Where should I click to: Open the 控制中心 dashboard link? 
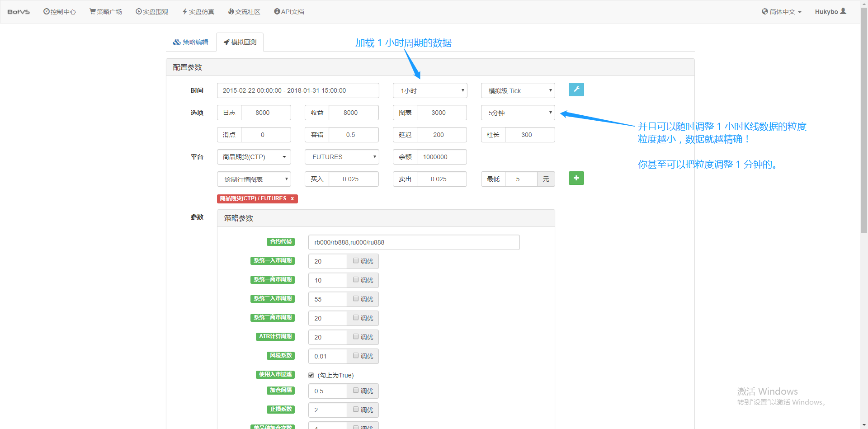pos(60,12)
